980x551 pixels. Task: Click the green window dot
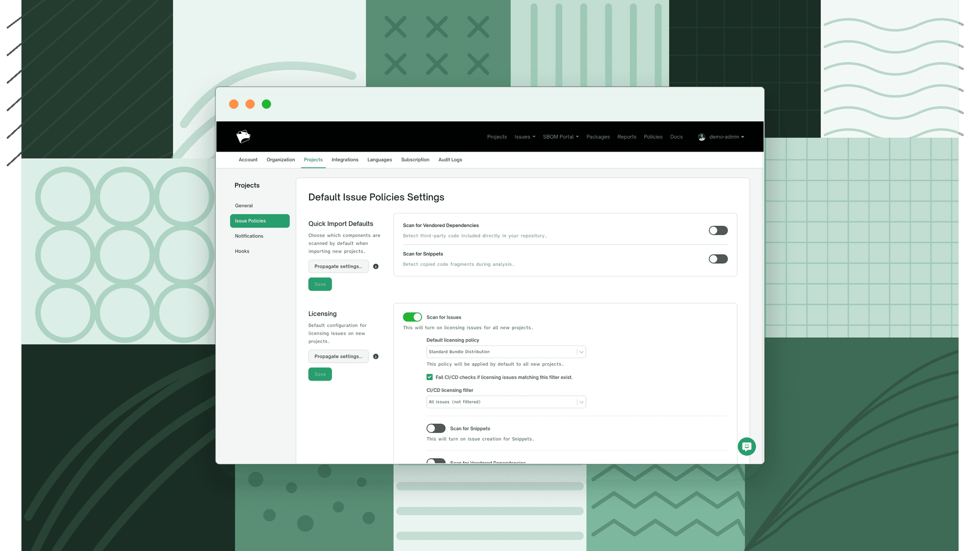(x=266, y=104)
